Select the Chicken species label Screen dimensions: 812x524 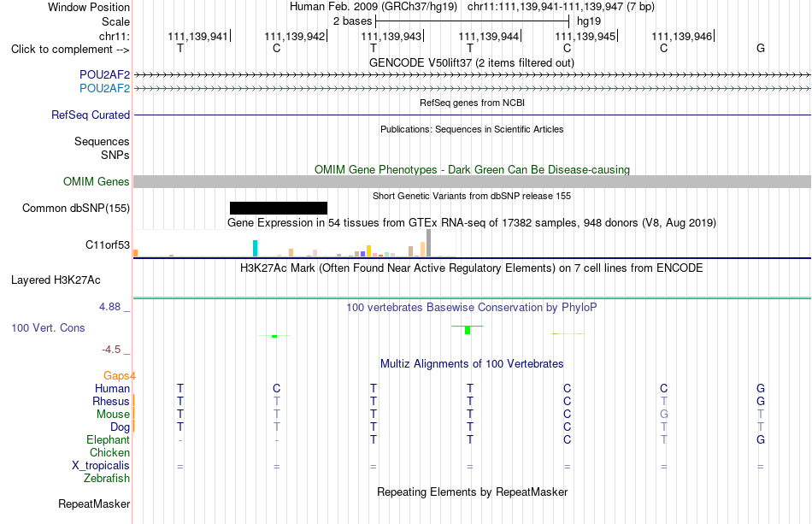click(x=109, y=452)
